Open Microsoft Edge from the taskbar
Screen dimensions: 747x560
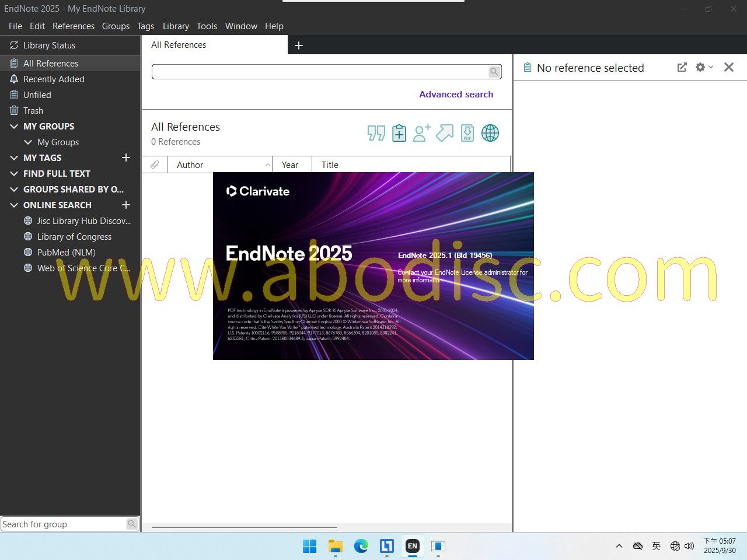[361, 546]
